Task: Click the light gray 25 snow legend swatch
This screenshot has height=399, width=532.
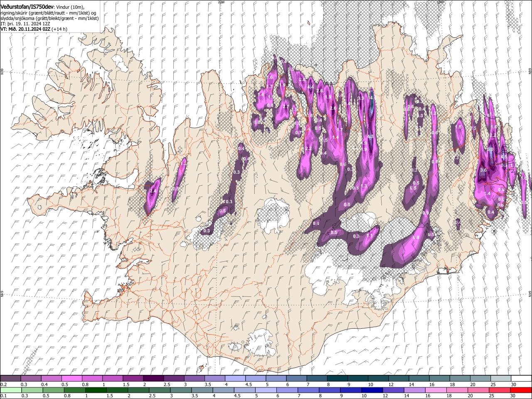Action: coord(500,378)
